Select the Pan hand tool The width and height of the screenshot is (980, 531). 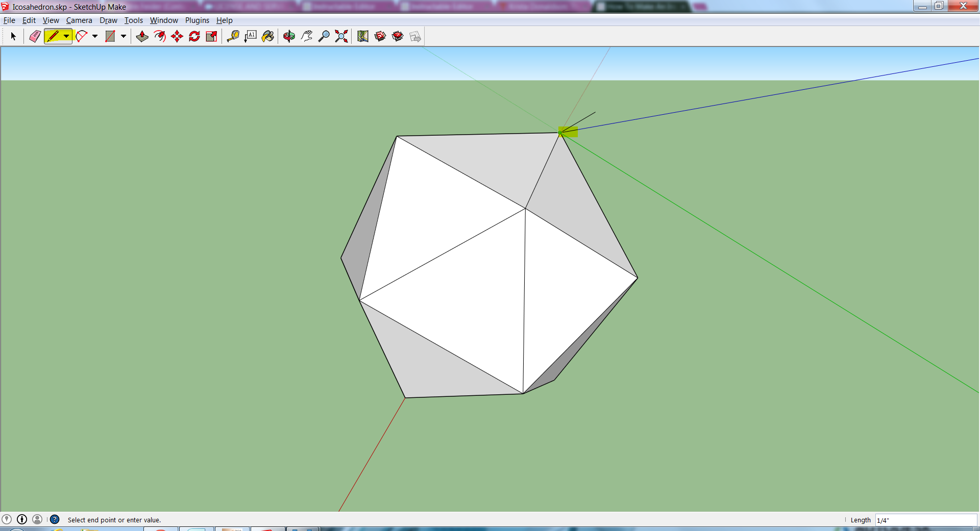tap(307, 36)
